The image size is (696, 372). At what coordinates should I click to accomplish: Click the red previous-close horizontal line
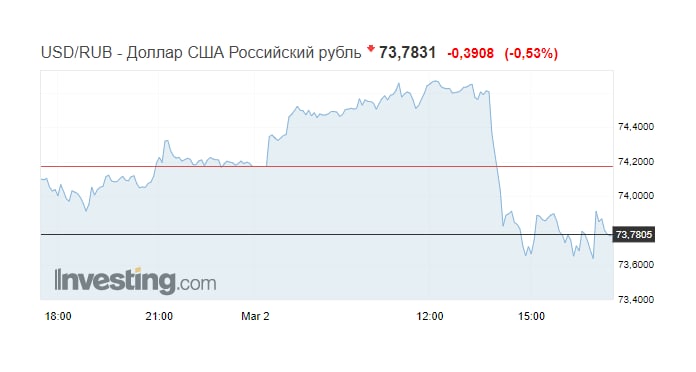pos(327,166)
